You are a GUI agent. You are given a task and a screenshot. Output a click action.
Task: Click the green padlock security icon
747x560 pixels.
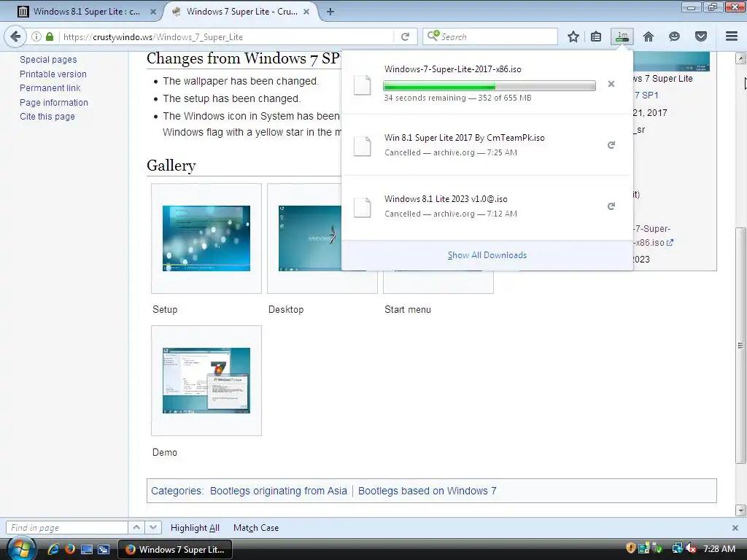[50, 36]
